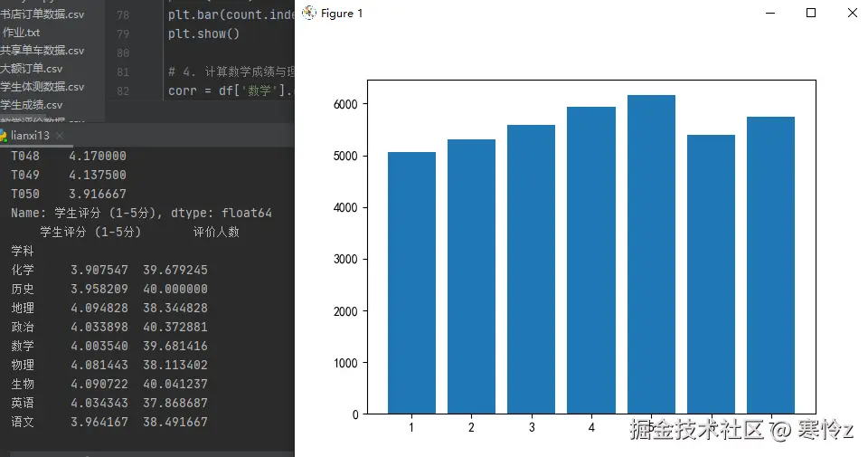
Task: Click the Name: dtype float64 output line
Action: (x=141, y=213)
